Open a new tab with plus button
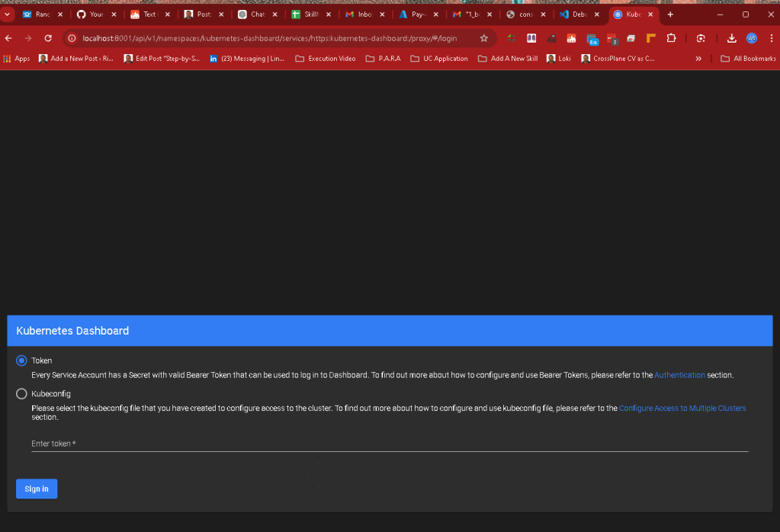 [x=670, y=14]
